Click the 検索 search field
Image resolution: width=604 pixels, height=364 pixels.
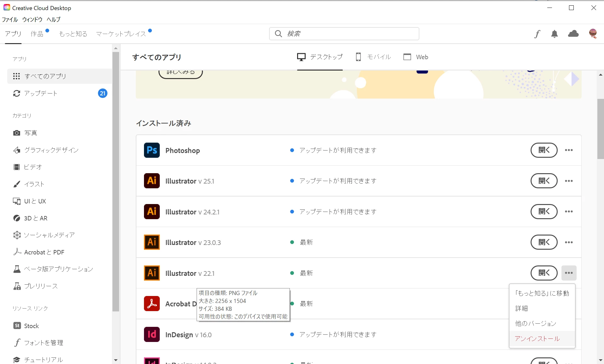[344, 34]
